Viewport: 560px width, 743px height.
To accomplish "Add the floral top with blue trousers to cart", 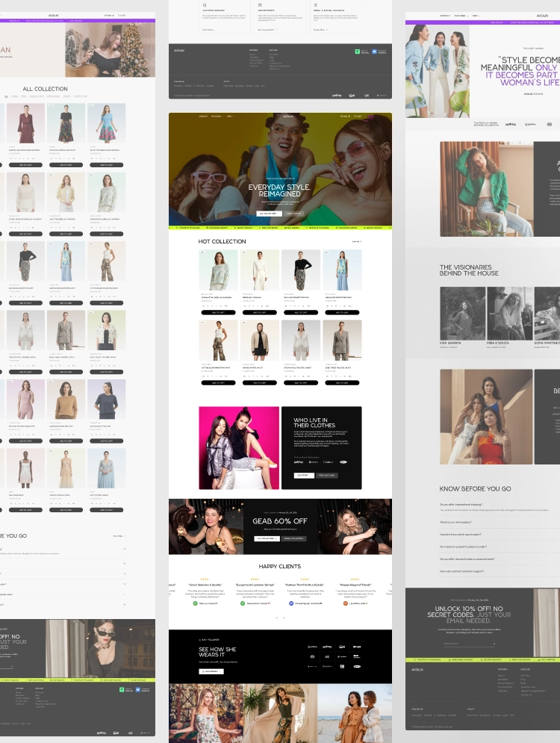I will coord(342,313).
